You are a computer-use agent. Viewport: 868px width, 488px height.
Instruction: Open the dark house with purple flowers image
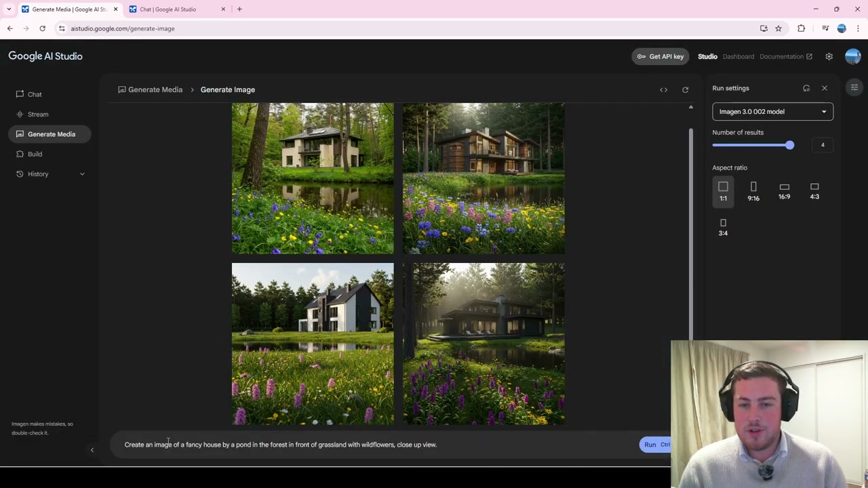coord(484,344)
